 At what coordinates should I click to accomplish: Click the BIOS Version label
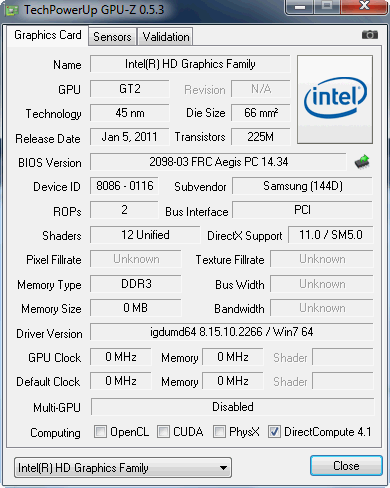coord(50,163)
